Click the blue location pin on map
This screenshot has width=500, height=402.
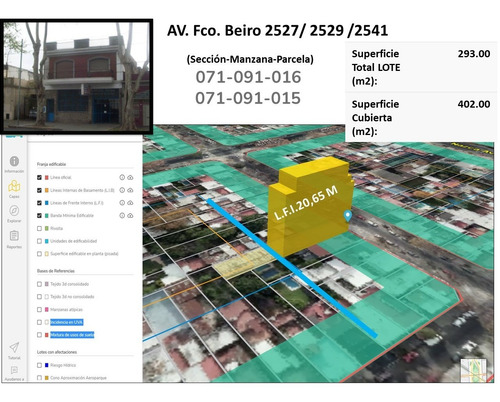click(x=347, y=216)
